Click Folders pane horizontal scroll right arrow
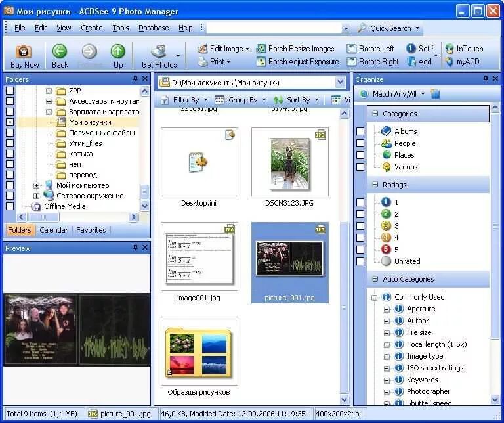This screenshot has width=504, height=423. [133, 217]
